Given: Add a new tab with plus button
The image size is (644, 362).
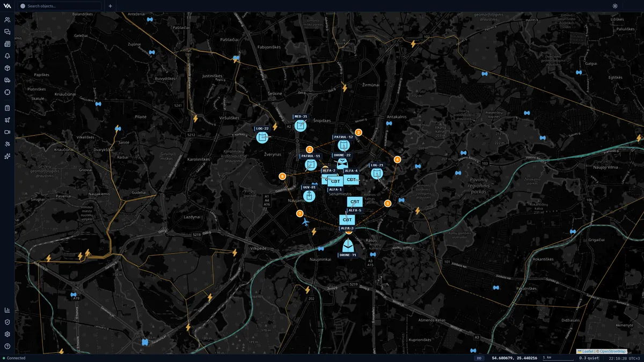Looking at the screenshot, I should pyautogui.click(x=110, y=6).
